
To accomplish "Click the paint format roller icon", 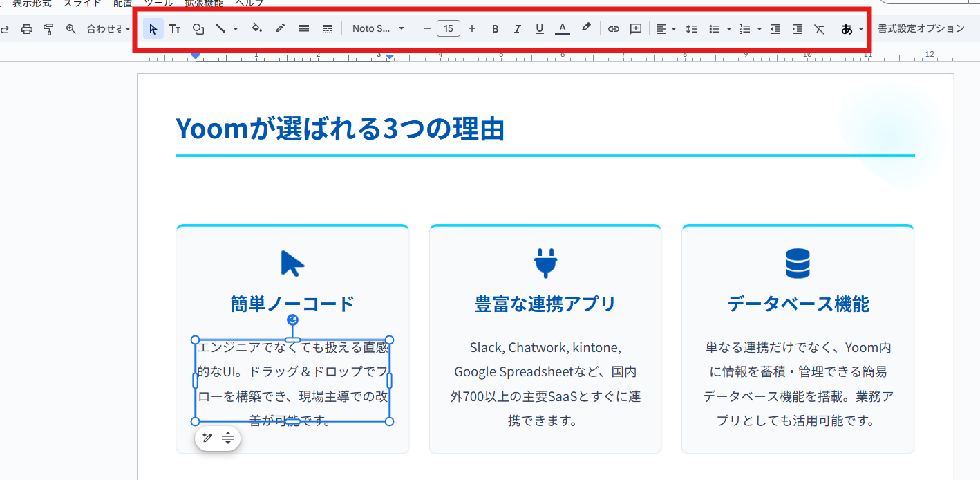I will pyautogui.click(x=48, y=28).
